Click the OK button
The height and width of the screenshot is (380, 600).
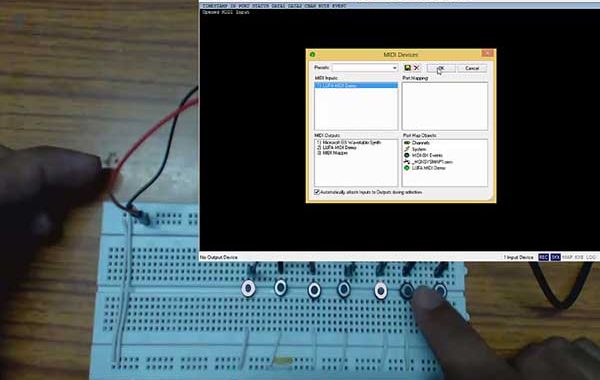(x=441, y=68)
